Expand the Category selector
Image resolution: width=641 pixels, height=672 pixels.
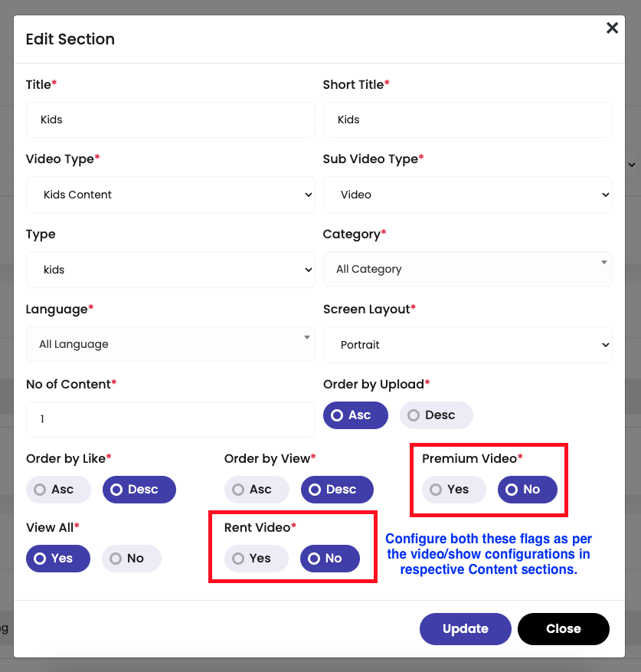[467, 269]
